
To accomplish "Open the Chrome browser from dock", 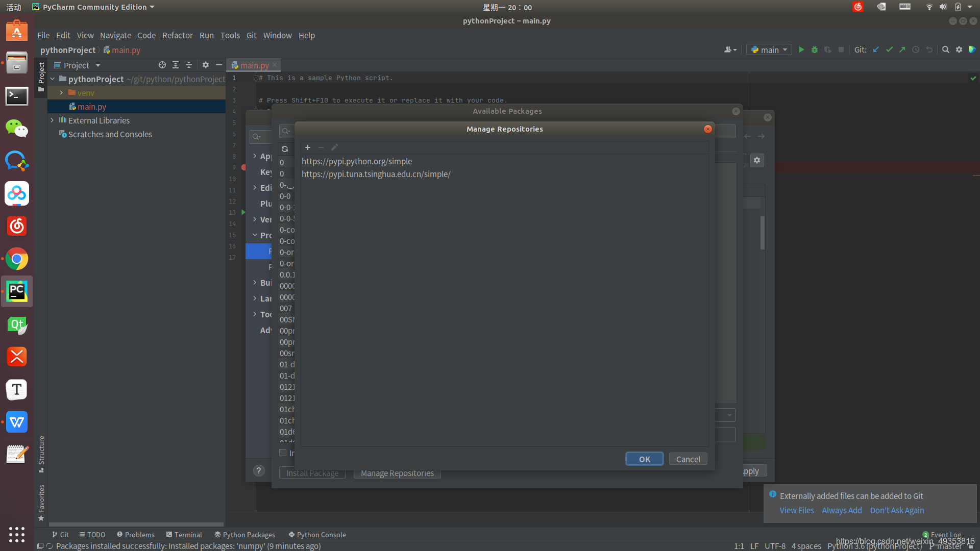I will 17,259.
